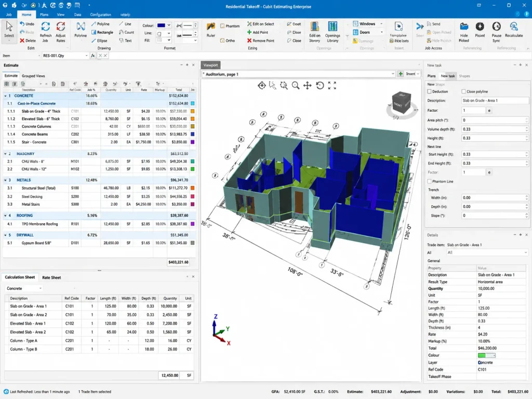532x399 pixels.
Task: Click the RES-001.Qty item field
Action: [65, 56]
